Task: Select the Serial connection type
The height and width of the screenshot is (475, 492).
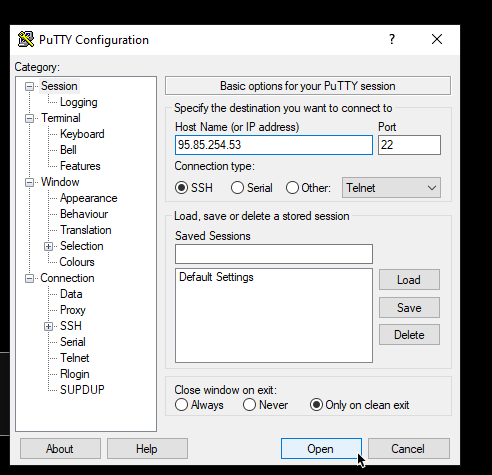Action: pyautogui.click(x=237, y=188)
